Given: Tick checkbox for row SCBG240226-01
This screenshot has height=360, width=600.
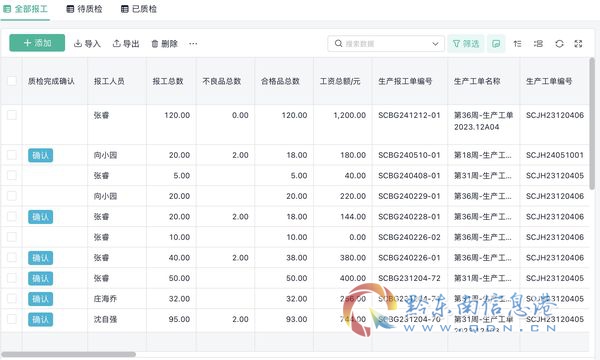Looking at the screenshot, I should point(12,257).
